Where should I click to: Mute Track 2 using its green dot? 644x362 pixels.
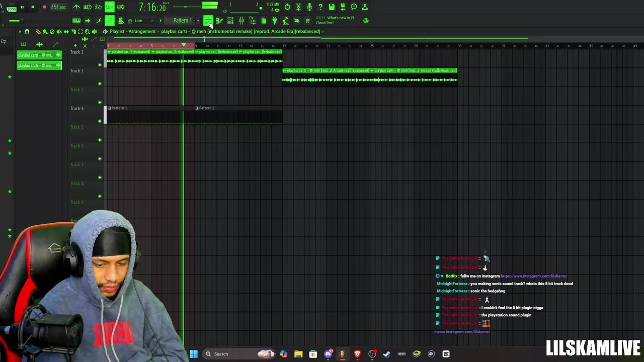(100, 83)
